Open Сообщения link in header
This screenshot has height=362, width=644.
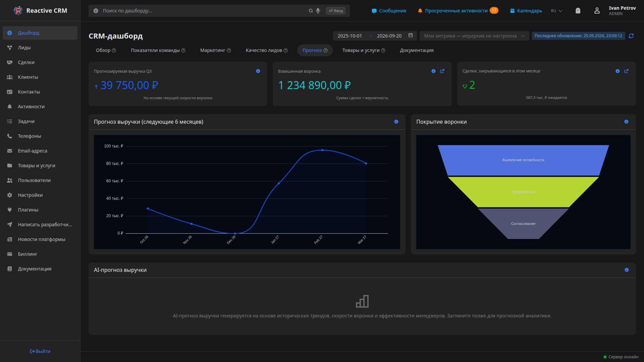coord(389,11)
